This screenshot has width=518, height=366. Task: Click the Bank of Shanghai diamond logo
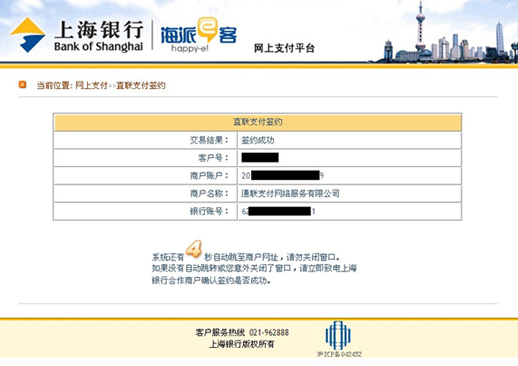tap(28, 35)
